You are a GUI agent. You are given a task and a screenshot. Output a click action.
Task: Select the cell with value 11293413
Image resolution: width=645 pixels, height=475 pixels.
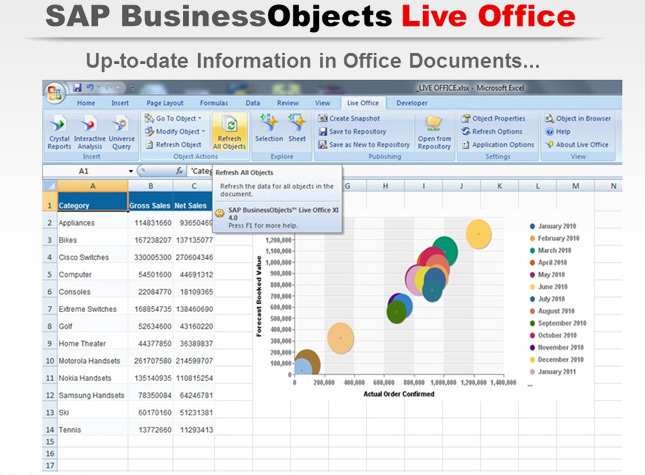click(x=193, y=429)
